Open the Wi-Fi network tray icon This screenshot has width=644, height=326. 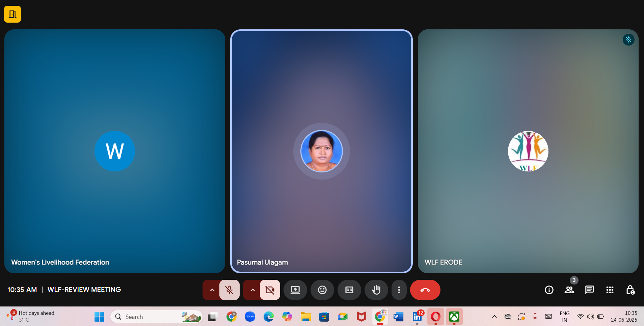tap(581, 317)
